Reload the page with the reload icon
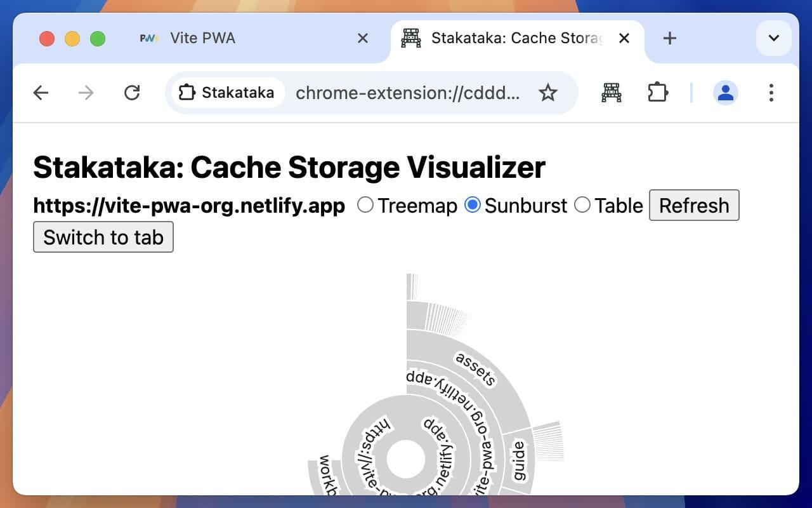This screenshot has width=812, height=508. tap(132, 93)
